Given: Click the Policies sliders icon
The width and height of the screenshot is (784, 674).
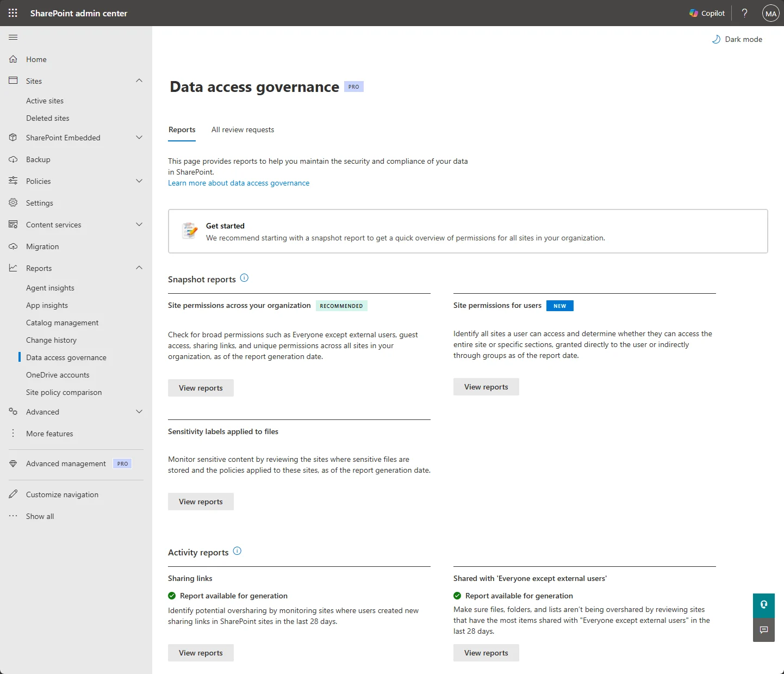Looking at the screenshot, I should [13, 181].
